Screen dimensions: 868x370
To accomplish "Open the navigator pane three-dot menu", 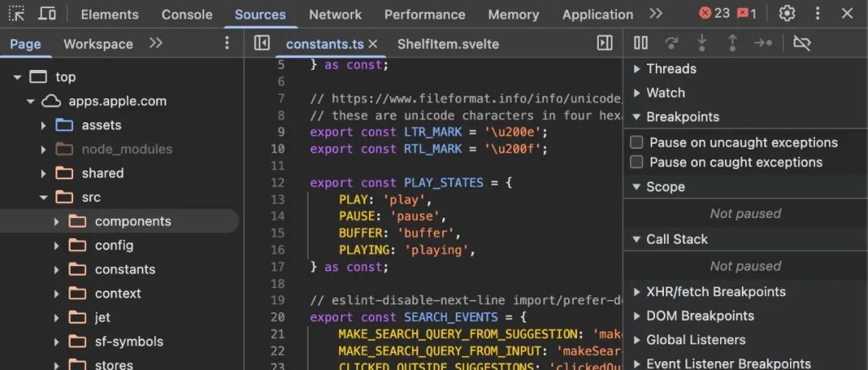I will point(227,43).
